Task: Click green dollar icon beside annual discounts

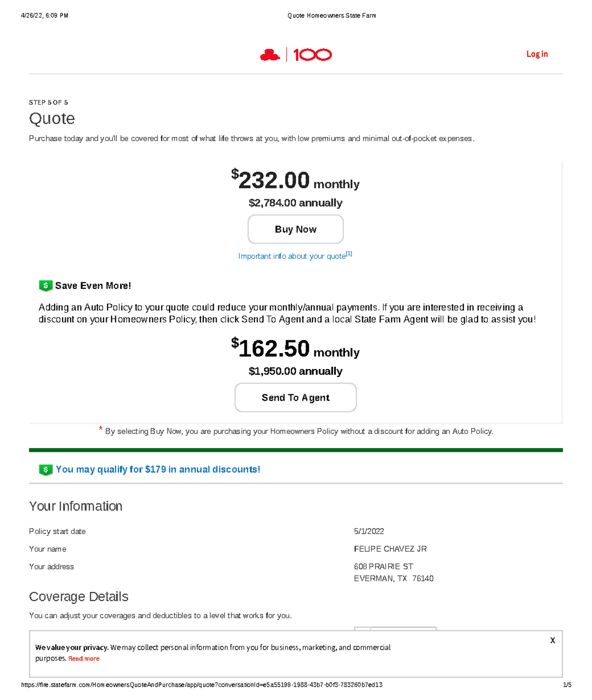Action: click(x=45, y=470)
